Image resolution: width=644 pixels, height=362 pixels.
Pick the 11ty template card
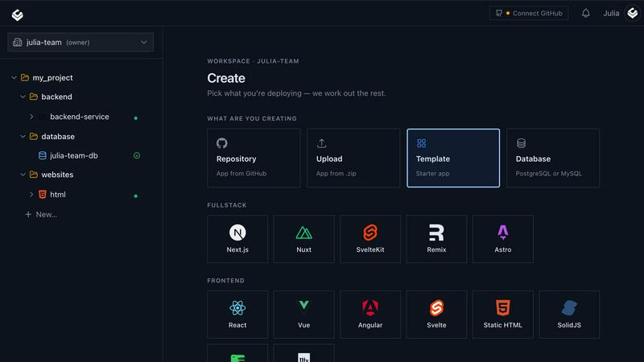click(304, 353)
